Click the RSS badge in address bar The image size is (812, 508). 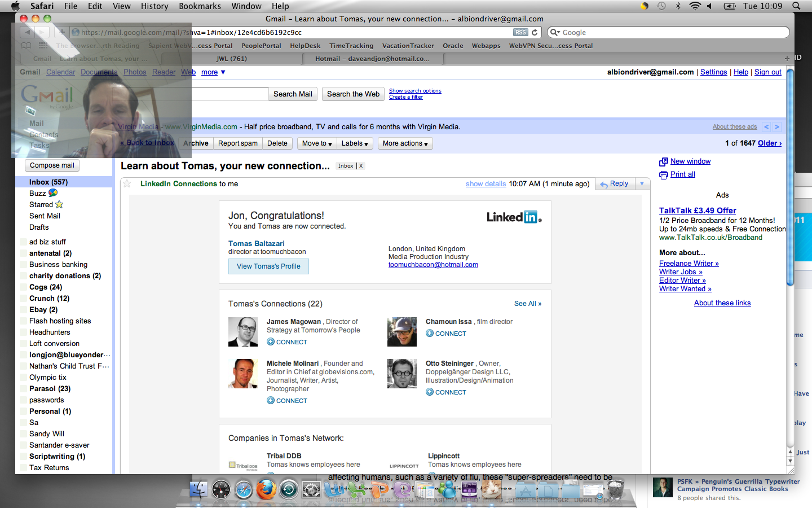(x=520, y=32)
